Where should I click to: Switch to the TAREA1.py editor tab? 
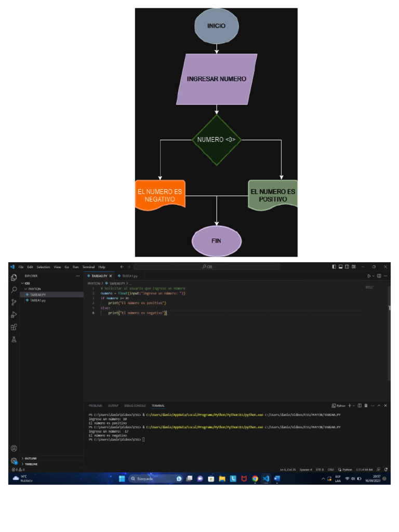coord(129,276)
